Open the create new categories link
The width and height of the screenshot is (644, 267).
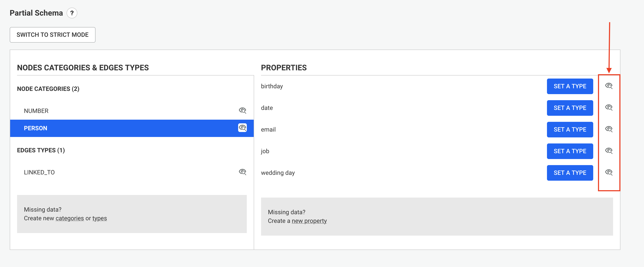70,218
